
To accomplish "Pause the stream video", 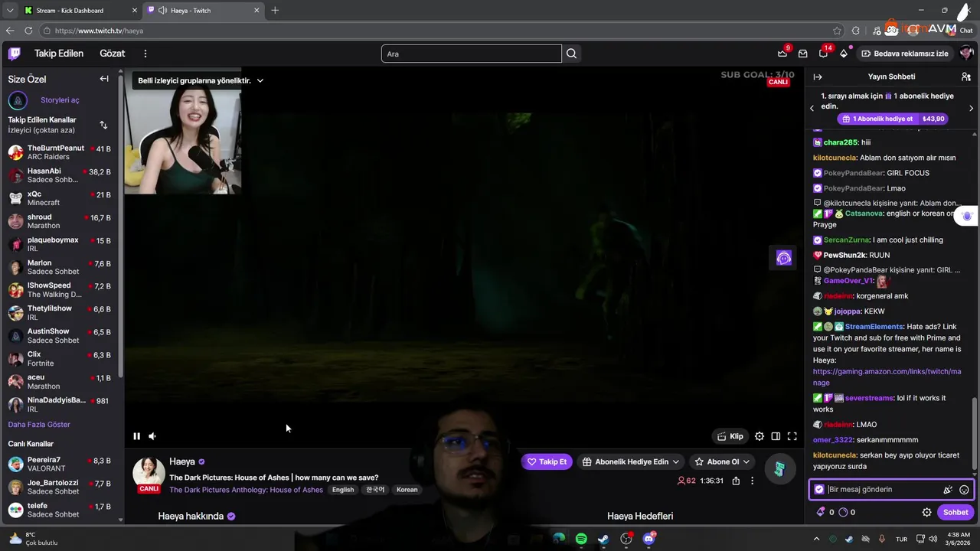I will coord(136,436).
